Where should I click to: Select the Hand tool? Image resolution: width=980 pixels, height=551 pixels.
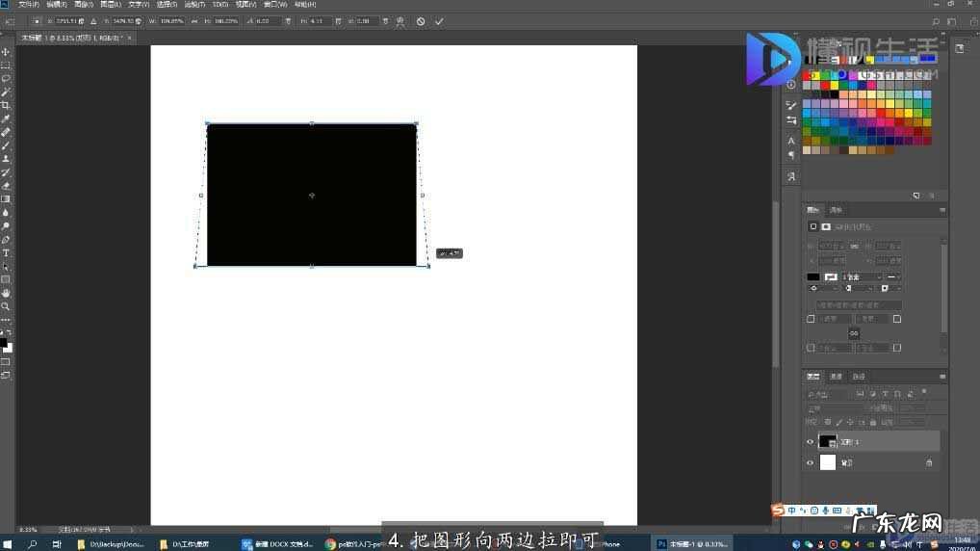6,293
